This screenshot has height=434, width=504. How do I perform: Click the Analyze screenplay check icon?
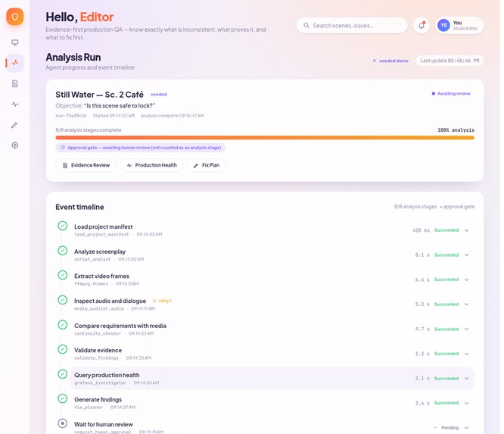[x=63, y=251]
